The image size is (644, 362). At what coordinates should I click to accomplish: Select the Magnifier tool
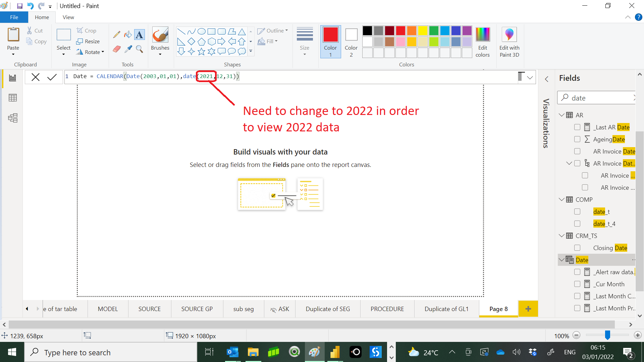point(140,49)
